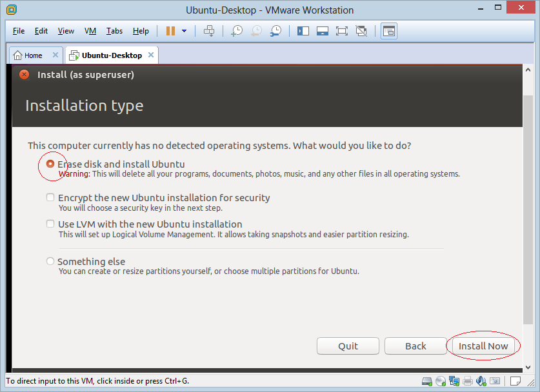Screen dimensions: 540x392
Task: Click scrollbar up arrow in VM view
Action: pos(528,70)
